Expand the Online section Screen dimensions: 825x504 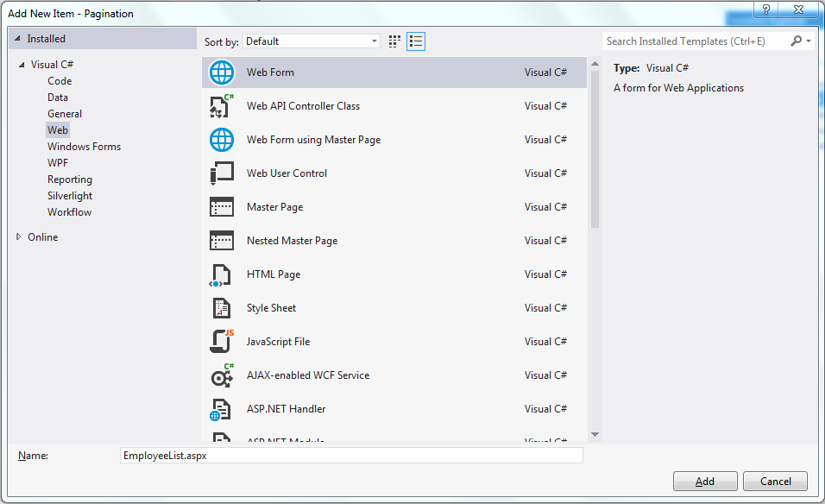(x=18, y=236)
